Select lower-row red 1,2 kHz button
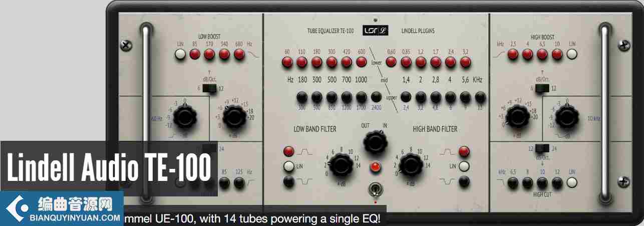Viewport: 644px width, 226px height. 421,62
